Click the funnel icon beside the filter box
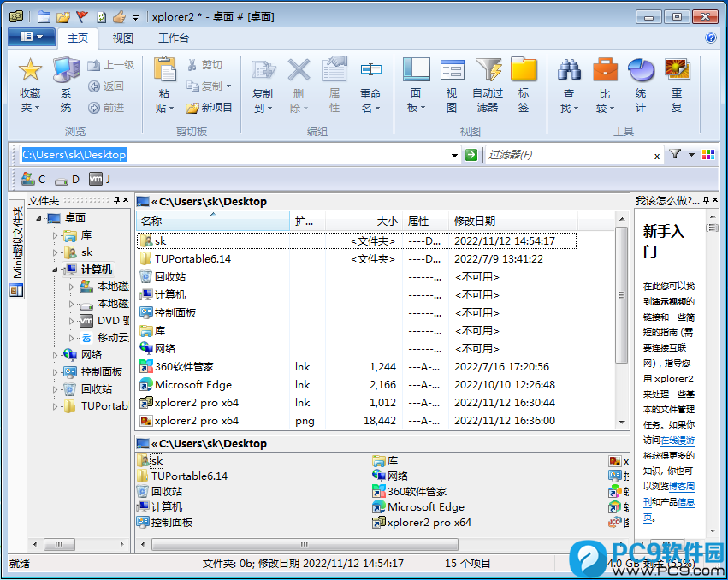 point(675,154)
